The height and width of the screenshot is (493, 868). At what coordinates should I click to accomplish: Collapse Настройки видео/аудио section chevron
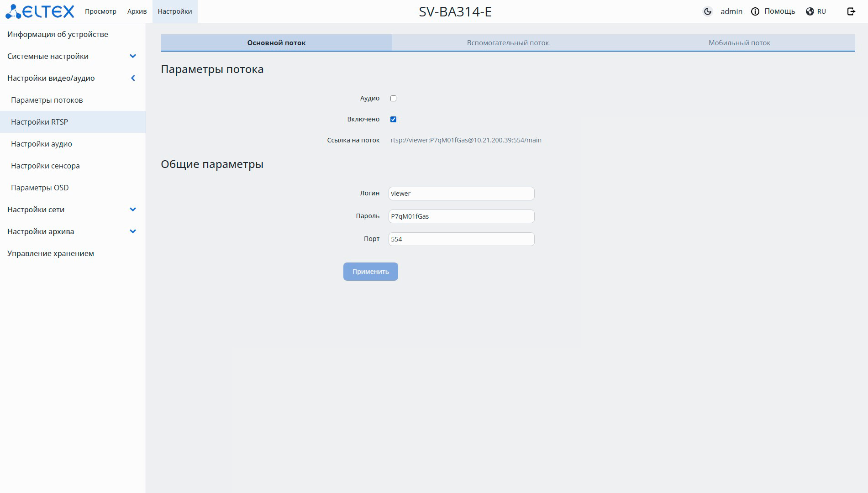pyautogui.click(x=133, y=78)
